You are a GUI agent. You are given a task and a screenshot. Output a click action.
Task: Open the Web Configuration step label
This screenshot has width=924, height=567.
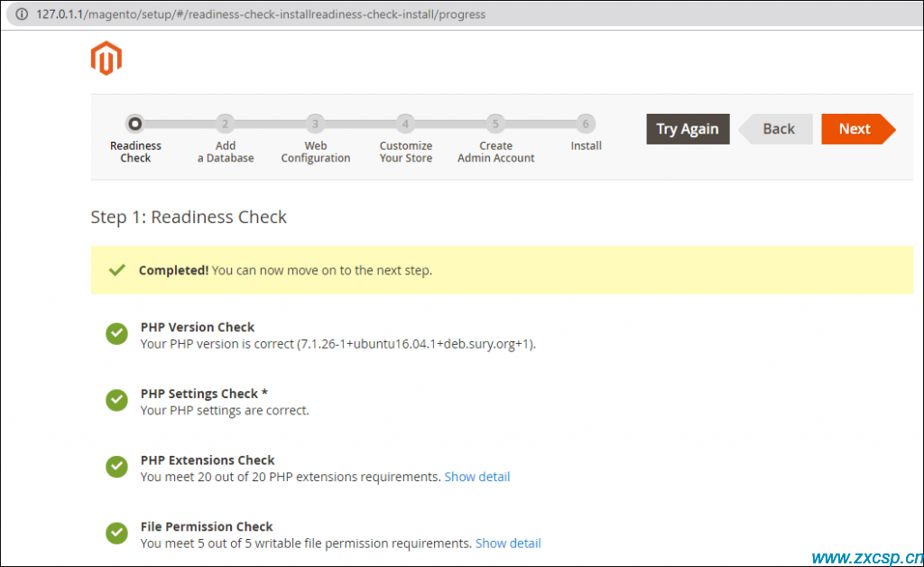[x=316, y=152]
